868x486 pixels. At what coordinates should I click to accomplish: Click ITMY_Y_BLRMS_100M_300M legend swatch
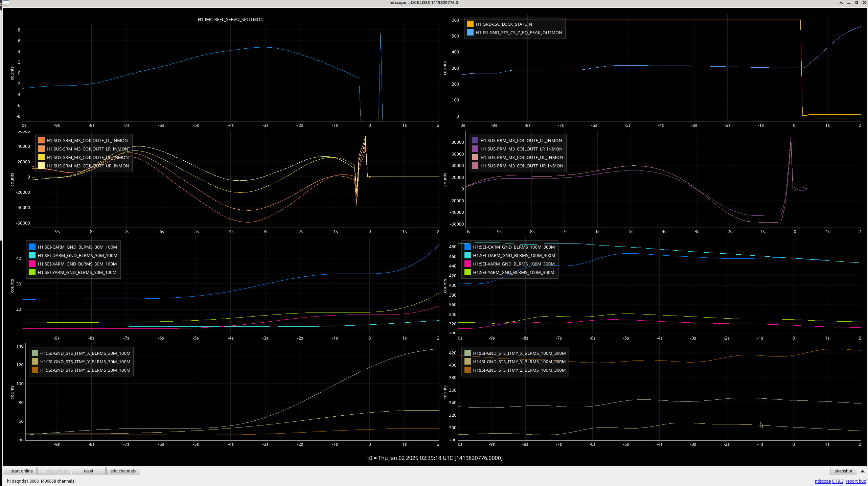tap(467, 362)
